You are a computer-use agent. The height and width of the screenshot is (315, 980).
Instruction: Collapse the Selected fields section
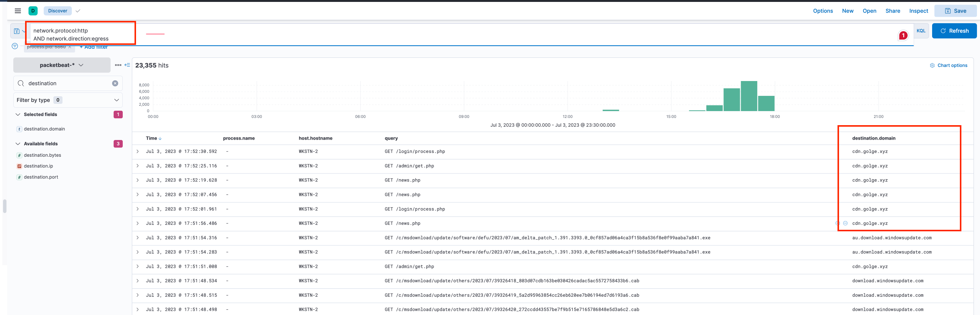18,115
